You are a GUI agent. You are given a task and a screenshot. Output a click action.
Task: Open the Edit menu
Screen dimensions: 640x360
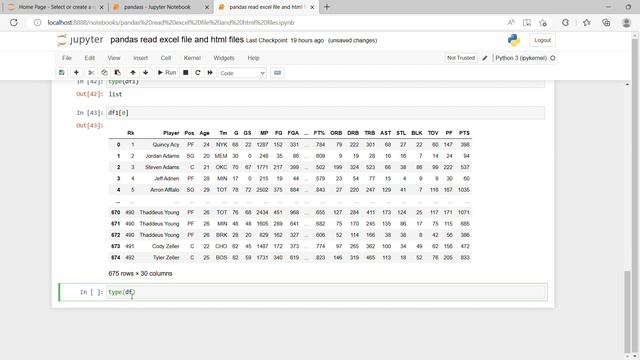tap(90, 58)
